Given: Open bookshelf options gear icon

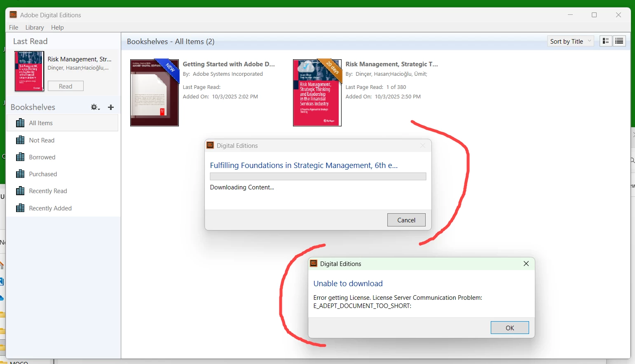Looking at the screenshot, I should (x=95, y=107).
